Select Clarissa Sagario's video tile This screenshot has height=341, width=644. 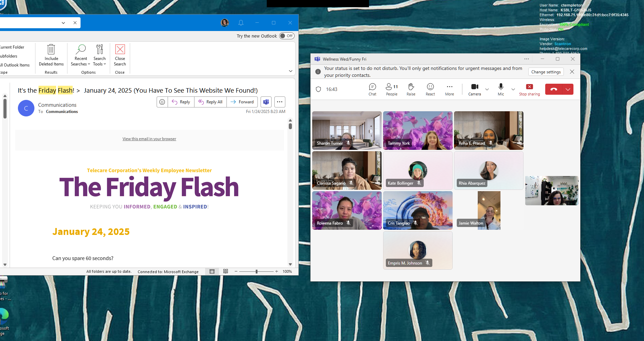[x=347, y=170]
